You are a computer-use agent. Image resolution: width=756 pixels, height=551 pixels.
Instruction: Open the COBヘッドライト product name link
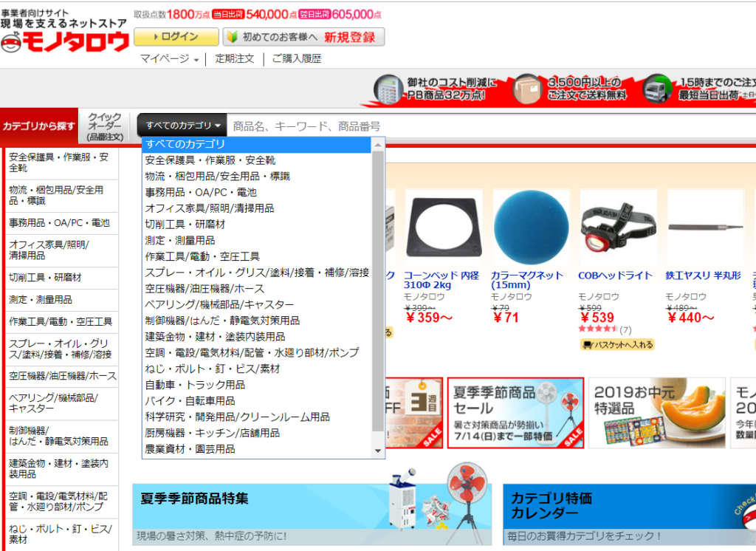pos(615,275)
